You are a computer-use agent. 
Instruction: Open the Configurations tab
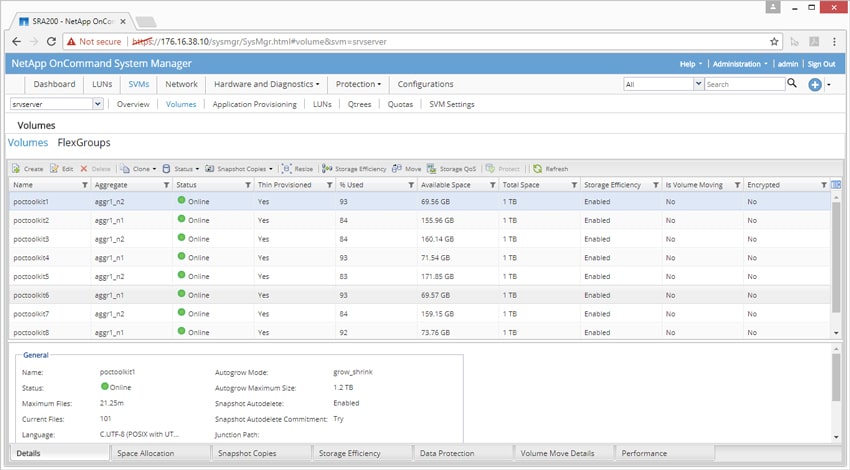tap(425, 84)
